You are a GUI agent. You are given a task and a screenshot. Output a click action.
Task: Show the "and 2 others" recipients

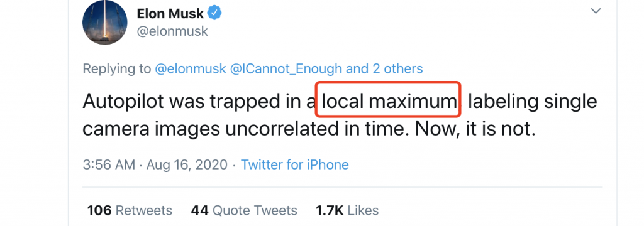tap(385, 68)
